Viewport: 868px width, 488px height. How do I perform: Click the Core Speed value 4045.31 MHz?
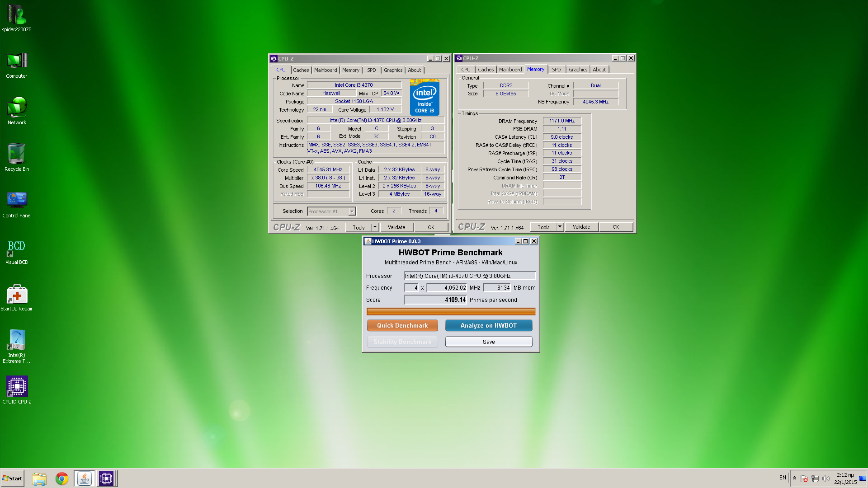(x=328, y=170)
